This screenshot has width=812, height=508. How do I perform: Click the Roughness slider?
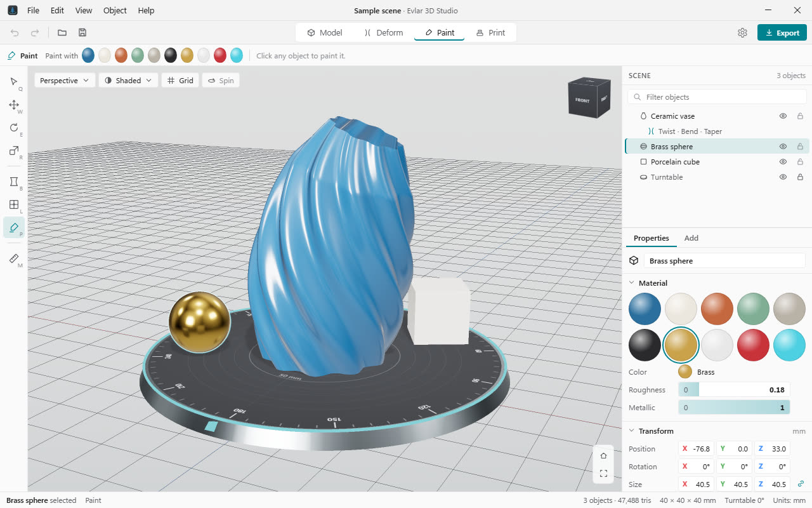point(734,390)
